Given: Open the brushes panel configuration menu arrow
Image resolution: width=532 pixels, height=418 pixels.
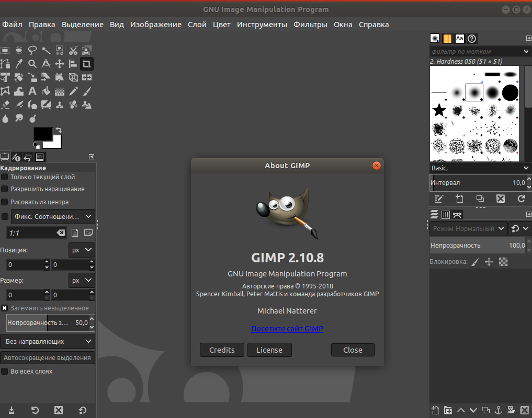Looking at the screenshot, I should pyautogui.click(x=528, y=38).
